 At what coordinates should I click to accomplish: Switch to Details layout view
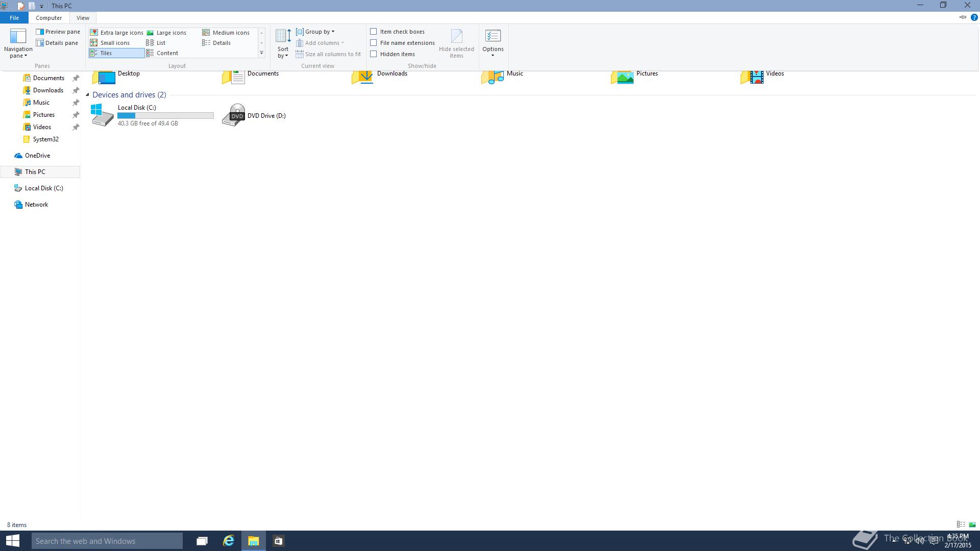(x=221, y=43)
